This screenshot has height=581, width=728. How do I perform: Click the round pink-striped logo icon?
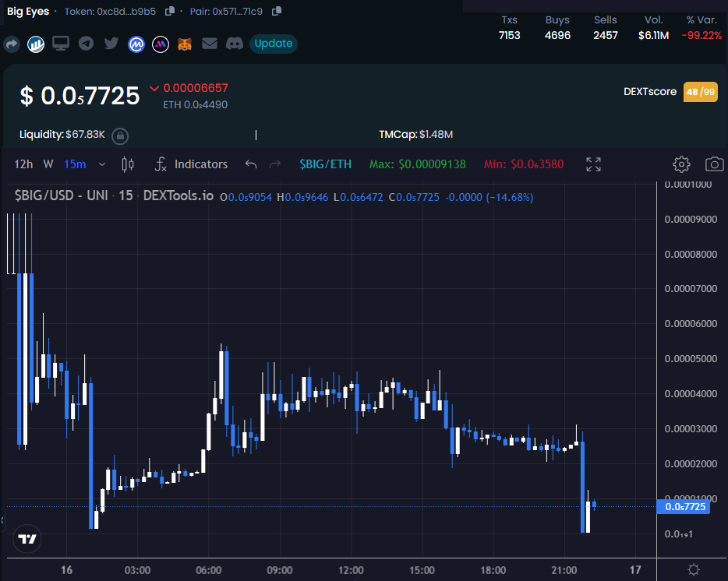click(161, 44)
